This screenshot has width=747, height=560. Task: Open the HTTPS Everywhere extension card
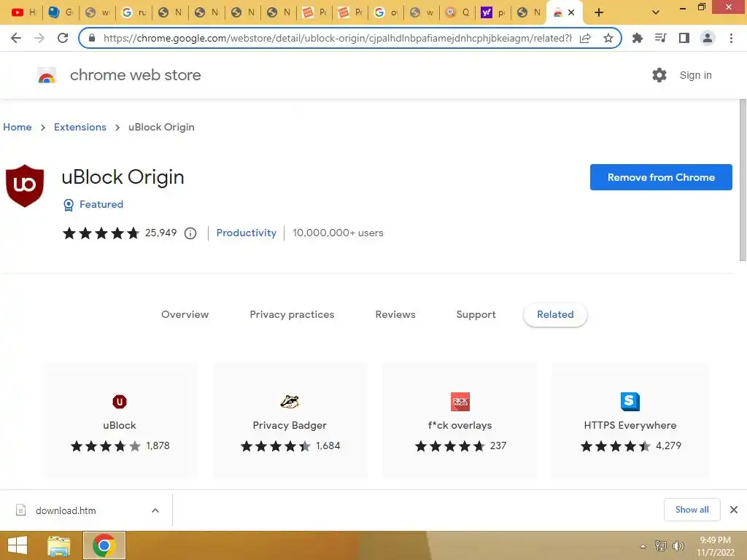[630, 420]
